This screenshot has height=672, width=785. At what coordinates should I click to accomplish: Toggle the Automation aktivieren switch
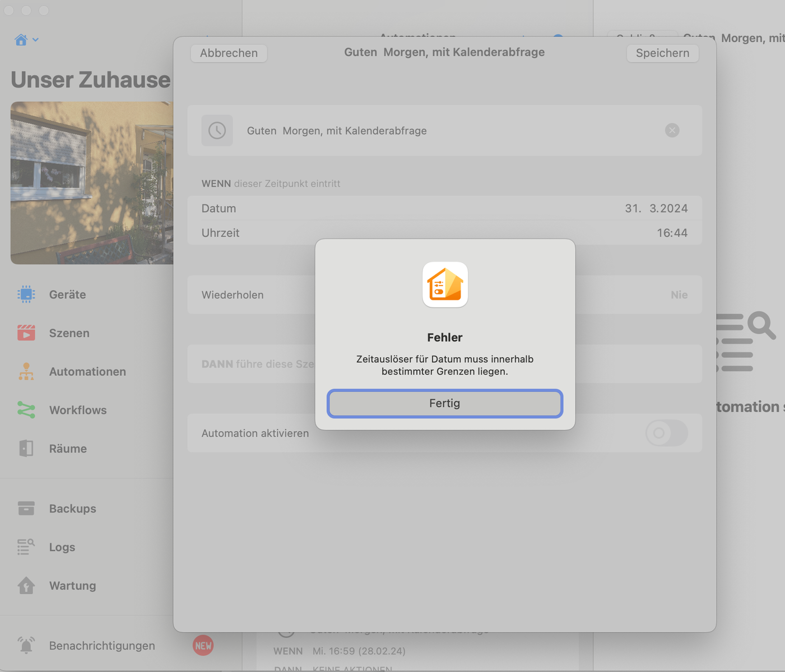[x=666, y=433]
